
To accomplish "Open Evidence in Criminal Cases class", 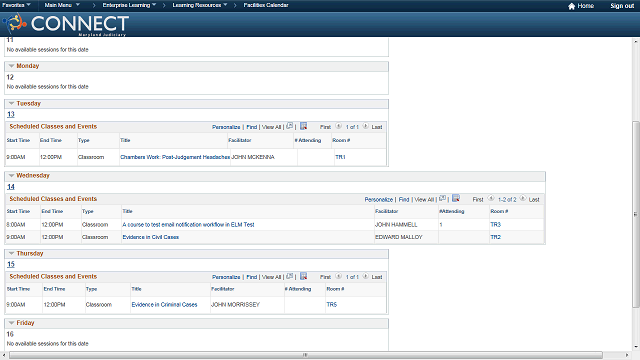I will point(164,304).
